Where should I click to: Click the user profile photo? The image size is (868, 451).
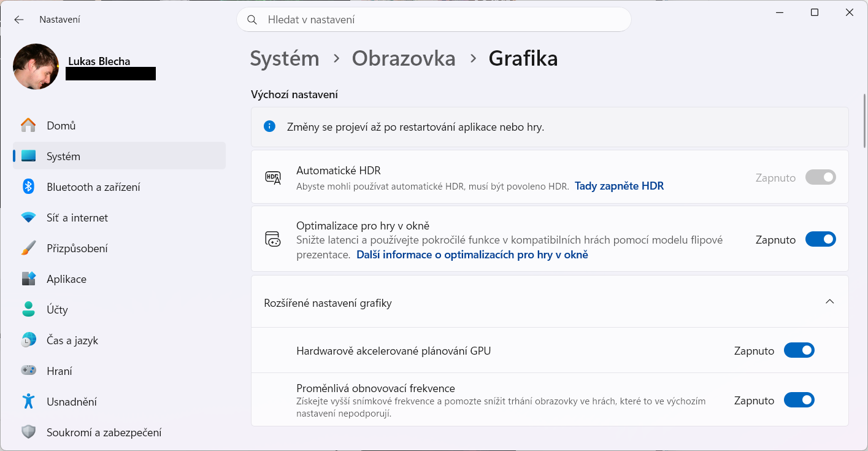click(x=36, y=66)
